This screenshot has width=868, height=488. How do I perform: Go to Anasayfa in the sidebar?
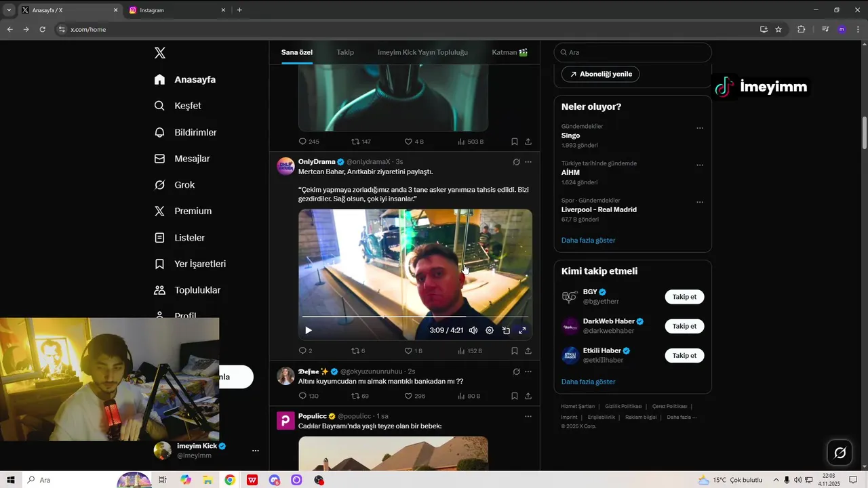point(185,79)
